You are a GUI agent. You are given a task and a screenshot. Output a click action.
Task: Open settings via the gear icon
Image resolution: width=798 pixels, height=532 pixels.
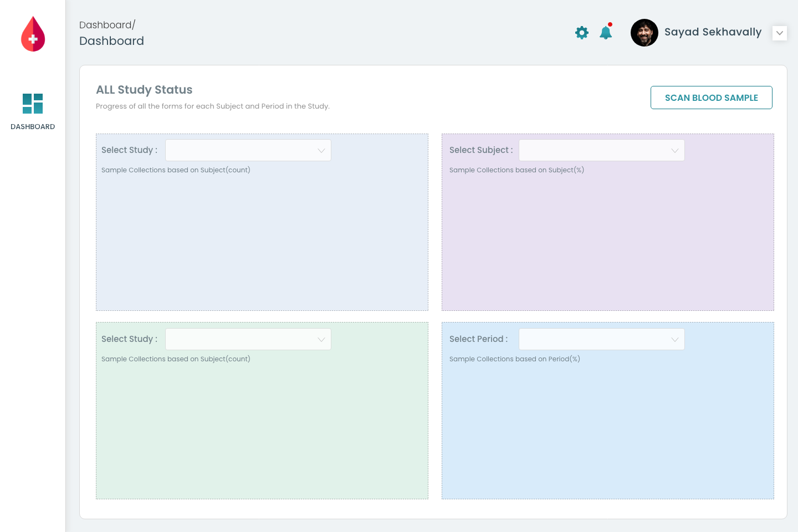click(582, 33)
